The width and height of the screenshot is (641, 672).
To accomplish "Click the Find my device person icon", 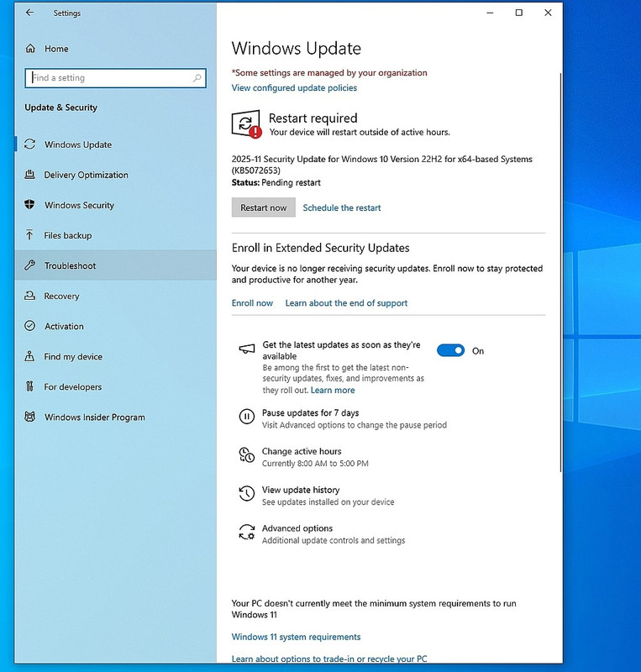I will 29,355.
